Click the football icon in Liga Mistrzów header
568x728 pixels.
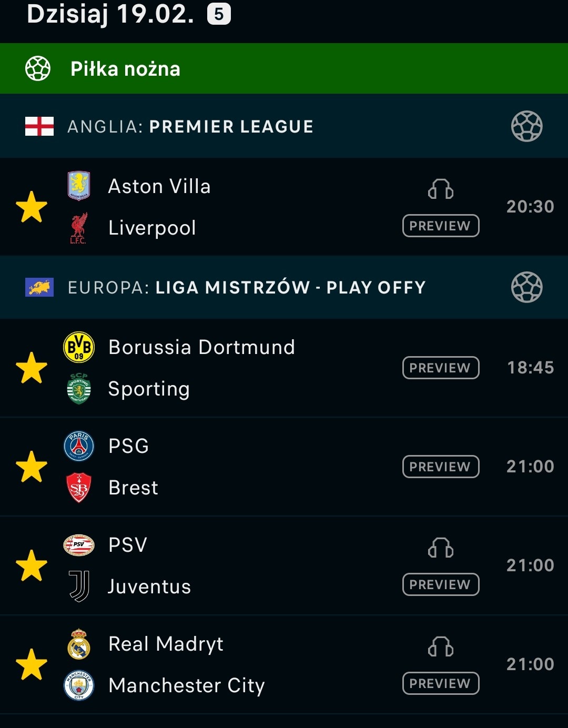point(526,287)
